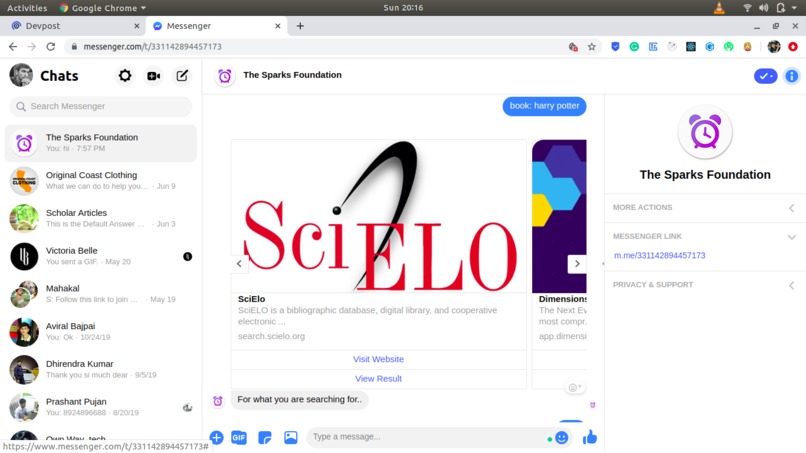Go to next carousel card

pos(577,264)
